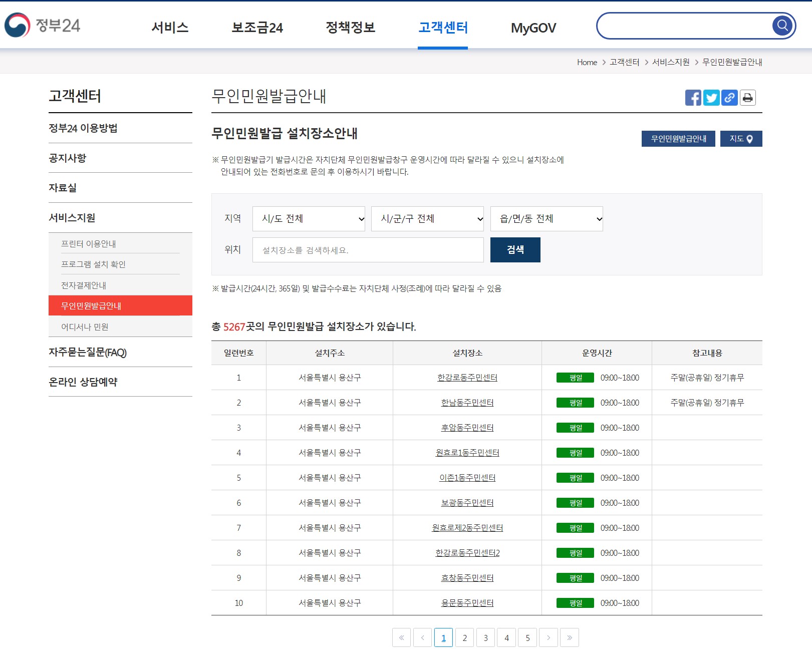This screenshot has width=812, height=666.
Task: Open the MyGOV menu
Action: 532,28
